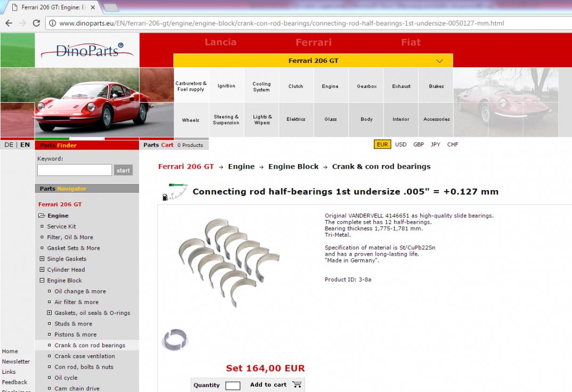Viewport: 572px width, 392px height.
Task: Click the shopping cart icon beside Add to cart
Action: (x=297, y=385)
